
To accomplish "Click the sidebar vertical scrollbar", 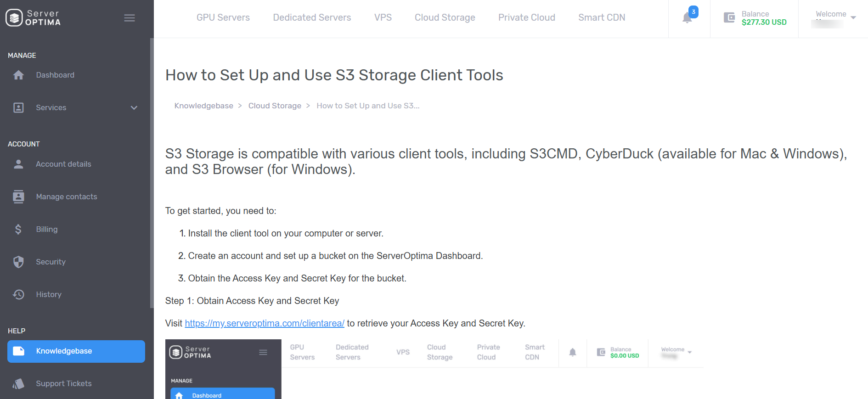I will tap(152, 174).
